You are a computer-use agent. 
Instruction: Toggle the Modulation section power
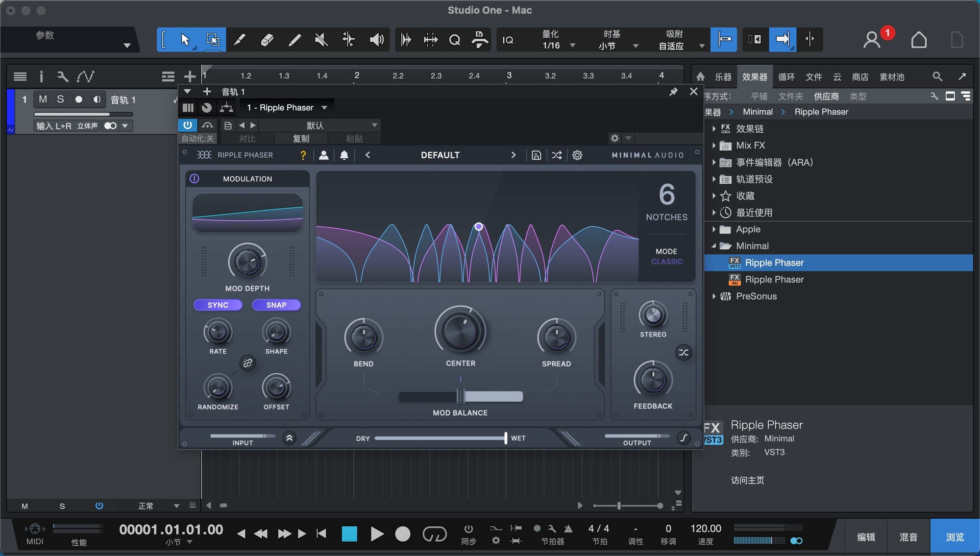(194, 179)
